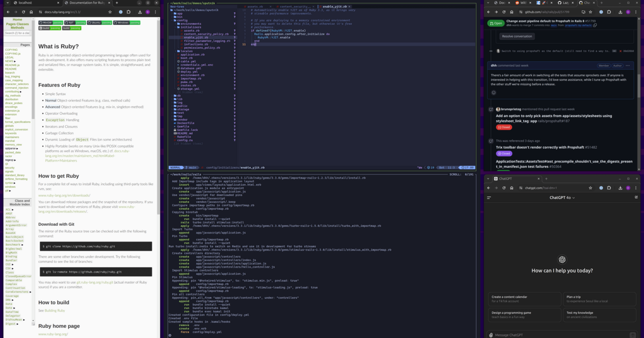Click the attach file paperclip in ChatGPT
The image size is (644, 338).
[x=491, y=335]
